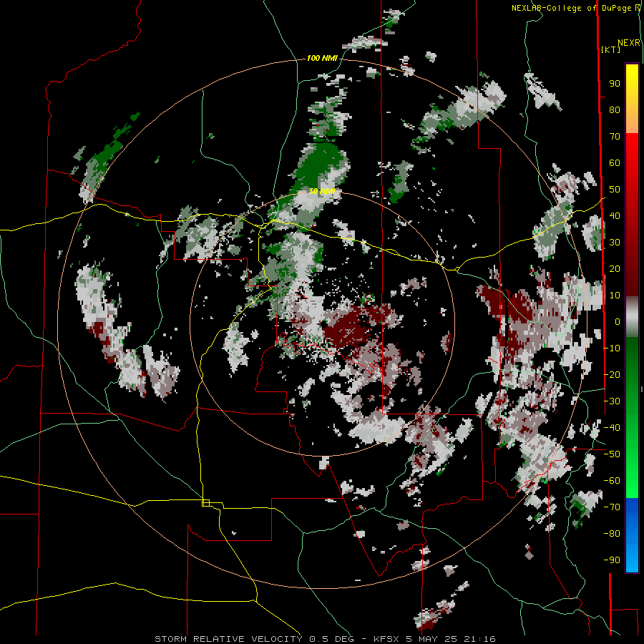Image resolution: width=644 pixels, height=644 pixels.
Task: Click the -70 scale value
Action: 612,507
